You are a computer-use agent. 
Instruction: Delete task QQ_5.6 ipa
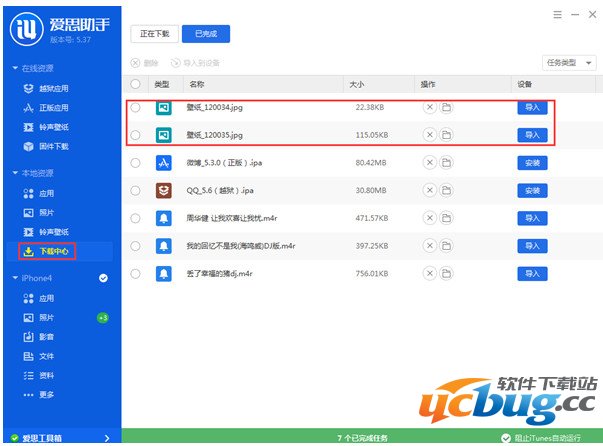430,190
